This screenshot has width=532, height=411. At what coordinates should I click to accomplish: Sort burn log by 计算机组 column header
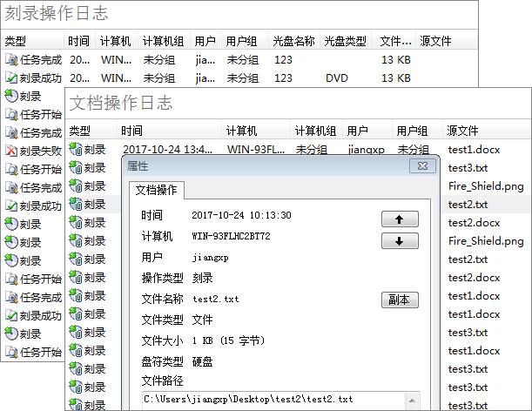164,41
